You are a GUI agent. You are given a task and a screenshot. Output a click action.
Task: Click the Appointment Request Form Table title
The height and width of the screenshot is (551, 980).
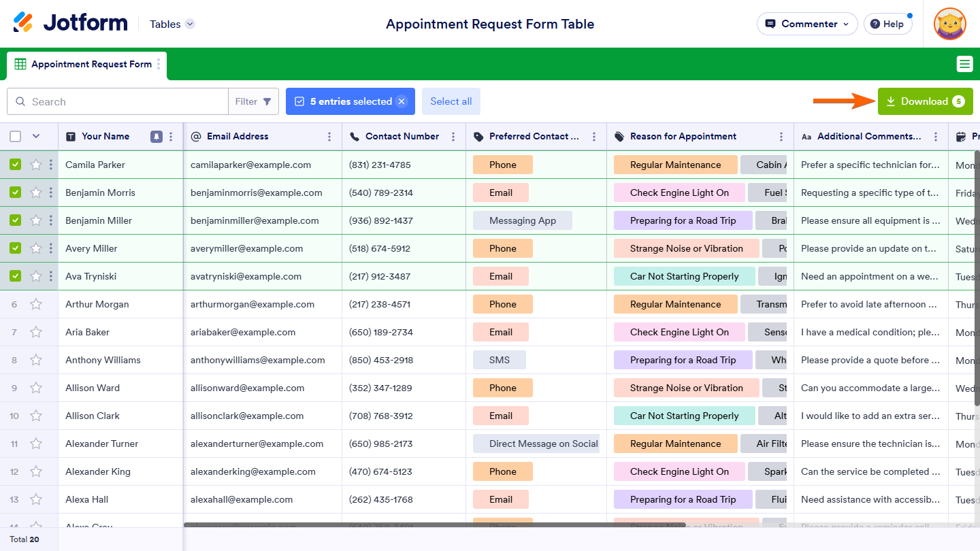tap(490, 24)
